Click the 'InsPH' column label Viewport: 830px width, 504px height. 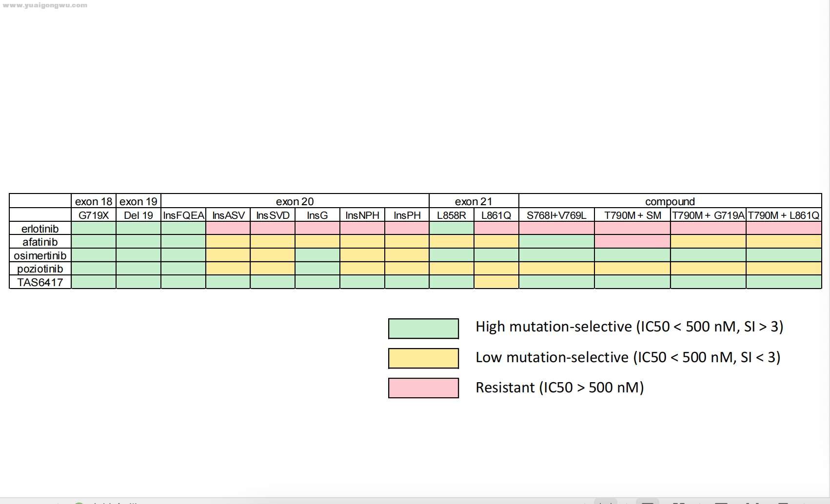pos(407,215)
